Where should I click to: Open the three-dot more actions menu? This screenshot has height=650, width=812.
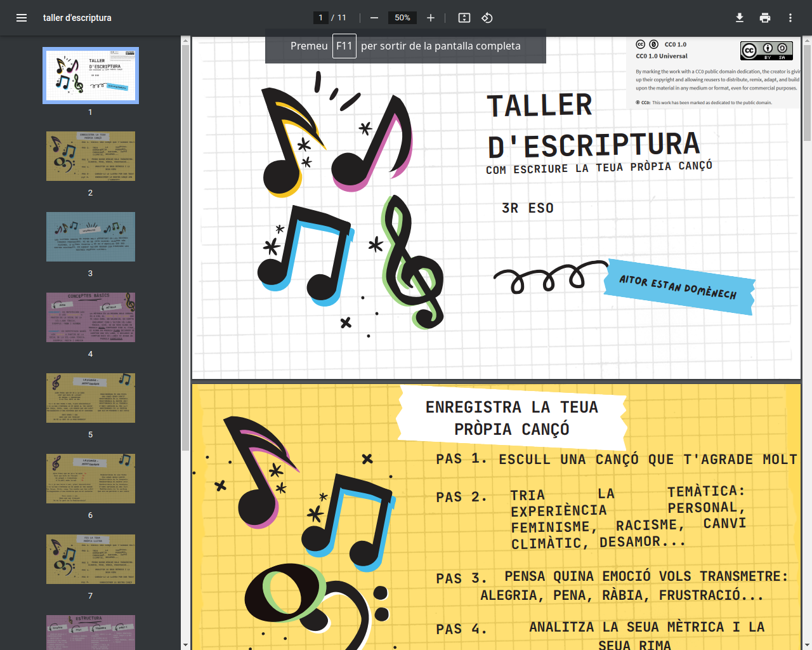(x=790, y=18)
